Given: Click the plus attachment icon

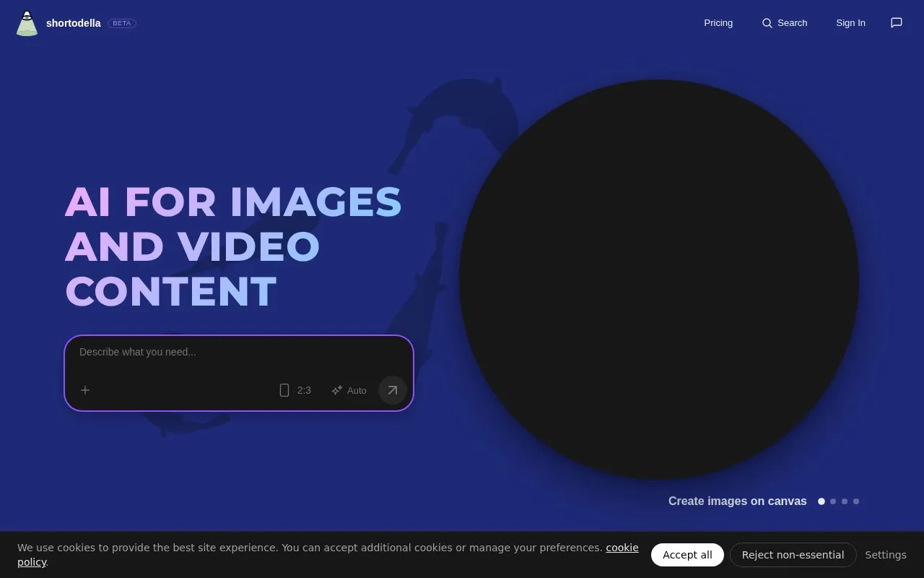Looking at the screenshot, I should 85,390.
